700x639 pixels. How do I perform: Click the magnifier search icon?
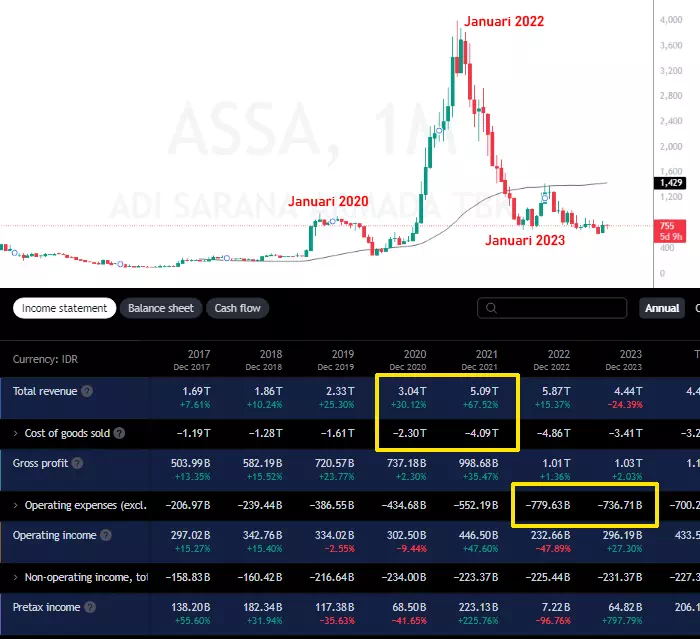[491, 308]
